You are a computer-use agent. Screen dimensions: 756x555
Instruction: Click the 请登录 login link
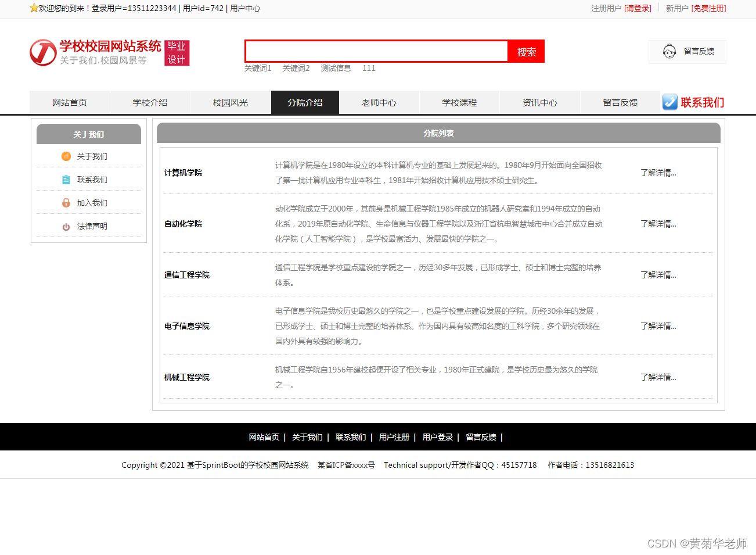[x=638, y=8]
